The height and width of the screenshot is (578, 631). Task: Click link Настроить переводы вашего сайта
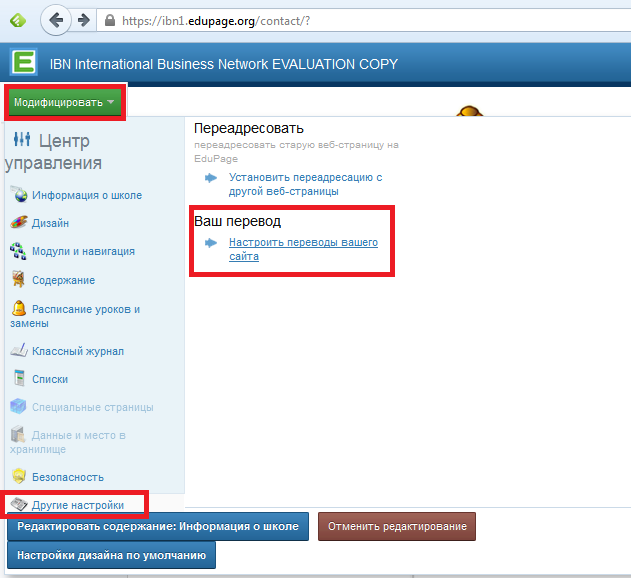click(303, 249)
